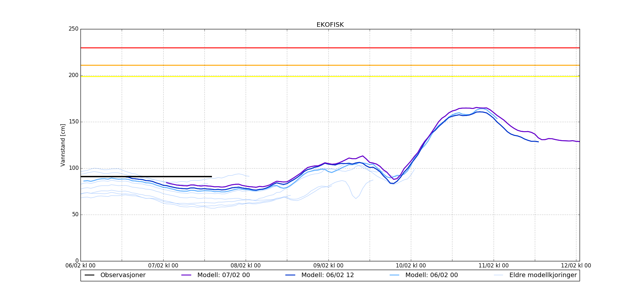Click the Eldre modellkjoringer legend label

[543, 275]
